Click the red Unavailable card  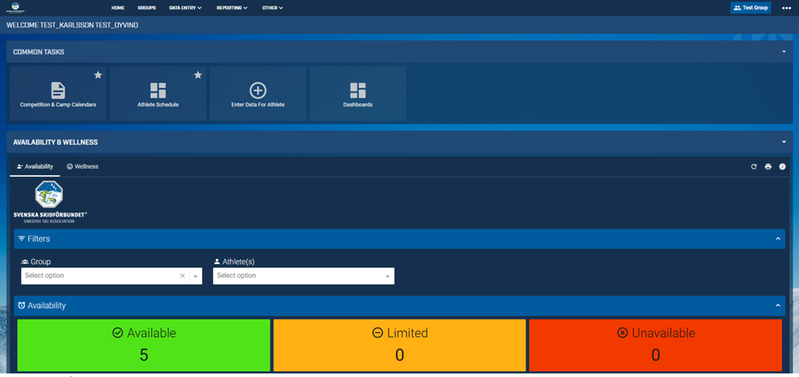(x=655, y=345)
